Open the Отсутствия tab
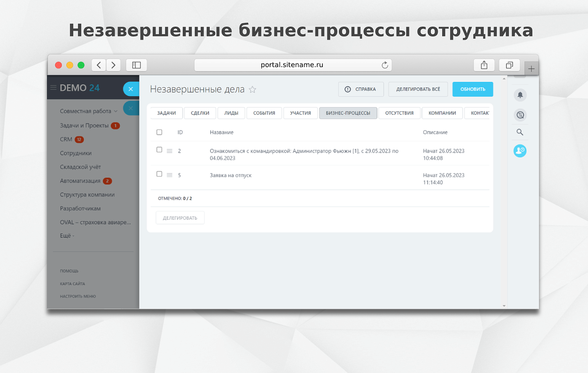Image resolution: width=588 pixels, height=373 pixels. point(399,113)
